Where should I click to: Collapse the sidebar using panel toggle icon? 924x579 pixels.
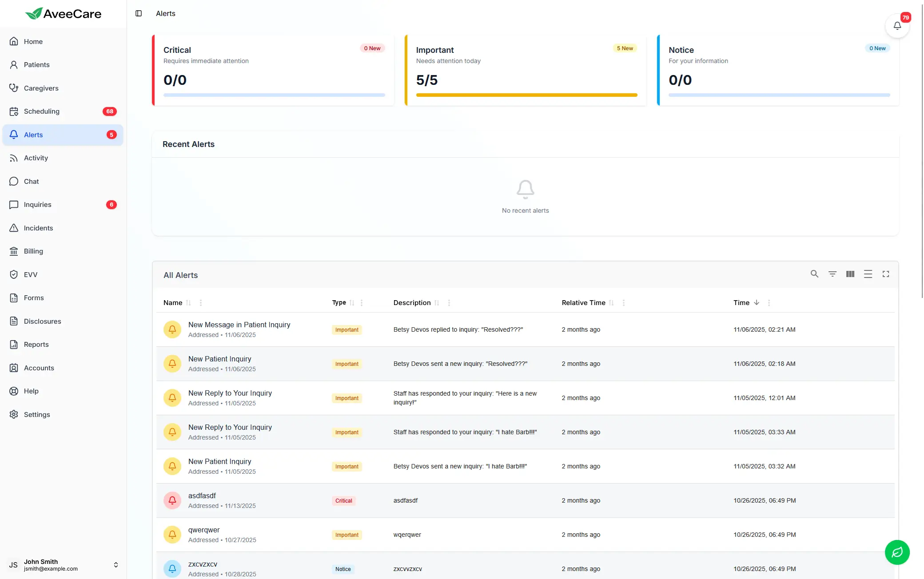pos(139,13)
